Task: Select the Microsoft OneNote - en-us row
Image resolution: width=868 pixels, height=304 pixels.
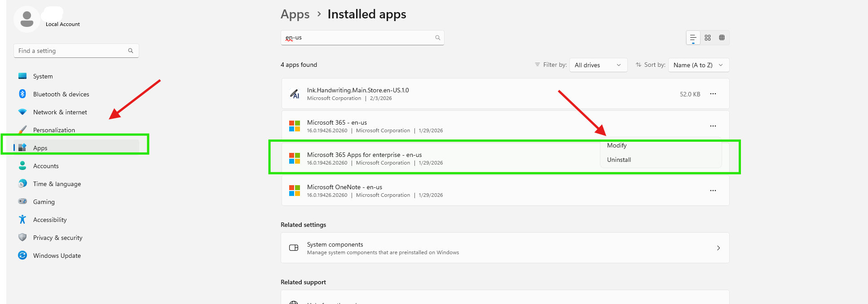Action: point(505,191)
